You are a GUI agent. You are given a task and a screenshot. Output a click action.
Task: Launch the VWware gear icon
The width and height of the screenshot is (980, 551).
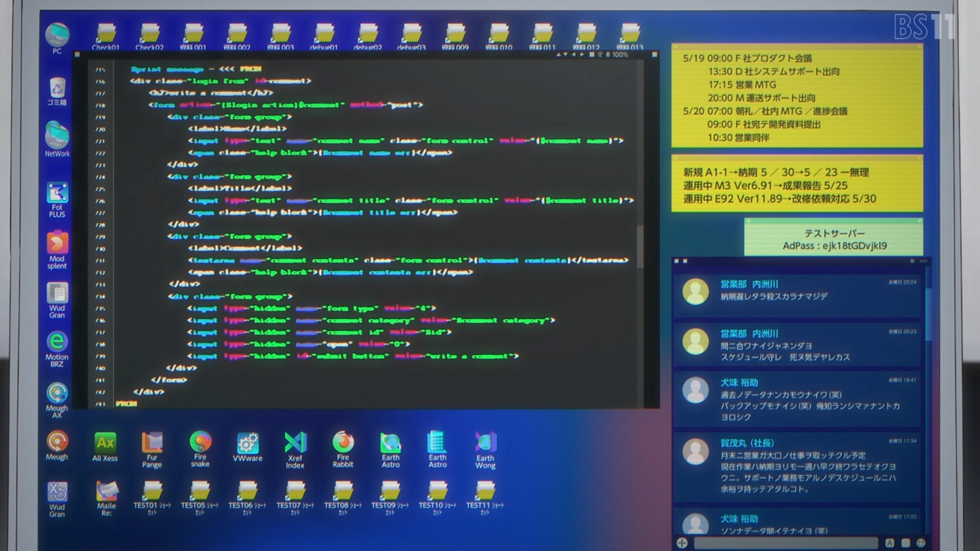248,447
